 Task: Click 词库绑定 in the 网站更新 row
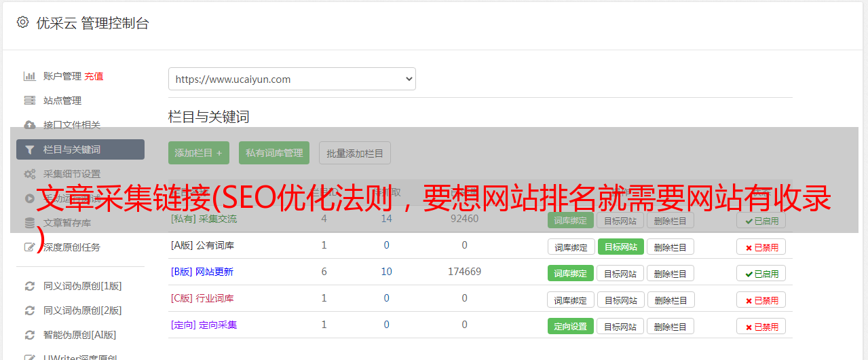[x=571, y=273]
